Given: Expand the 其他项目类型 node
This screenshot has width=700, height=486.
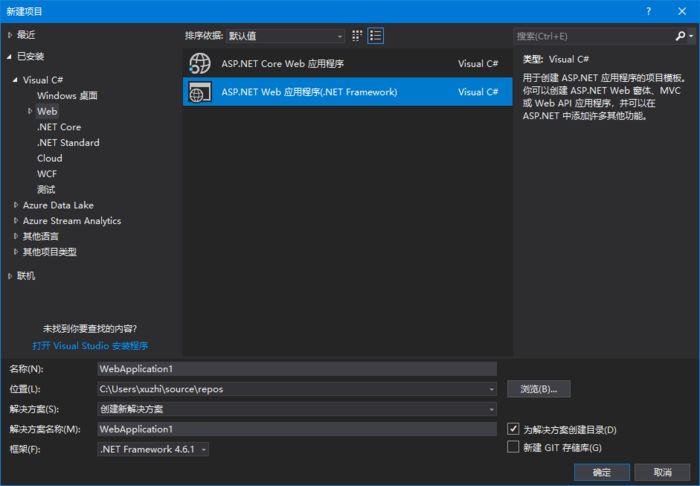Looking at the screenshot, I should click(x=16, y=252).
